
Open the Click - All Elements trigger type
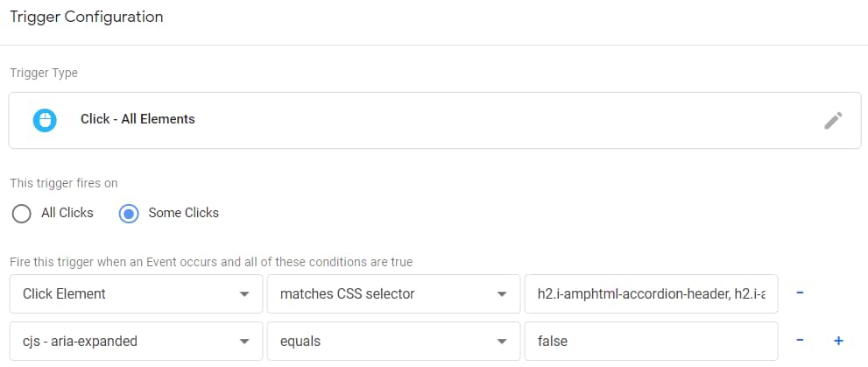click(x=138, y=119)
